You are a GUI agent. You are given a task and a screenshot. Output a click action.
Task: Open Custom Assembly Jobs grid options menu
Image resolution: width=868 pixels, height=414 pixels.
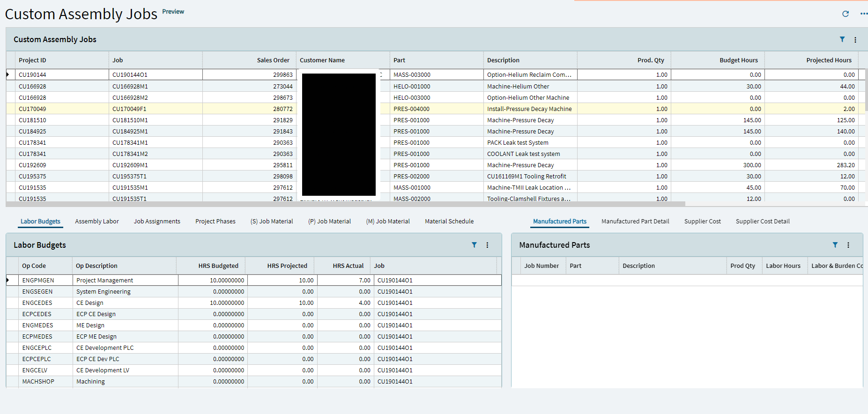coord(855,40)
